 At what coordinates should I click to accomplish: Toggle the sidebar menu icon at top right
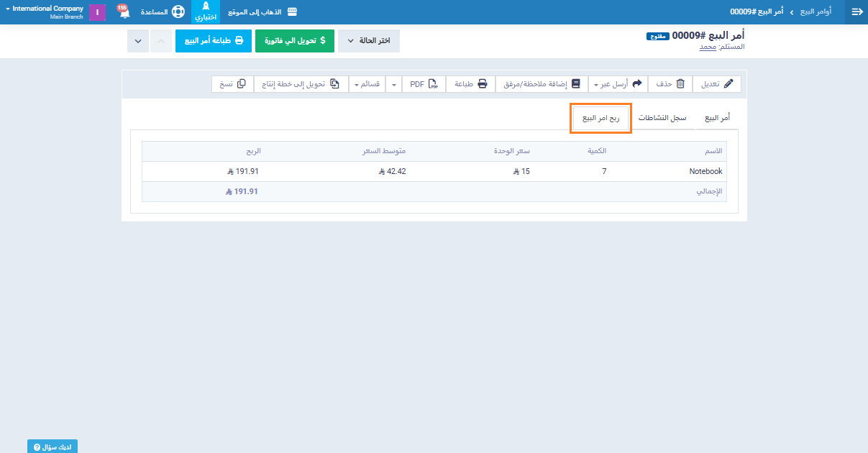tap(856, 12)
